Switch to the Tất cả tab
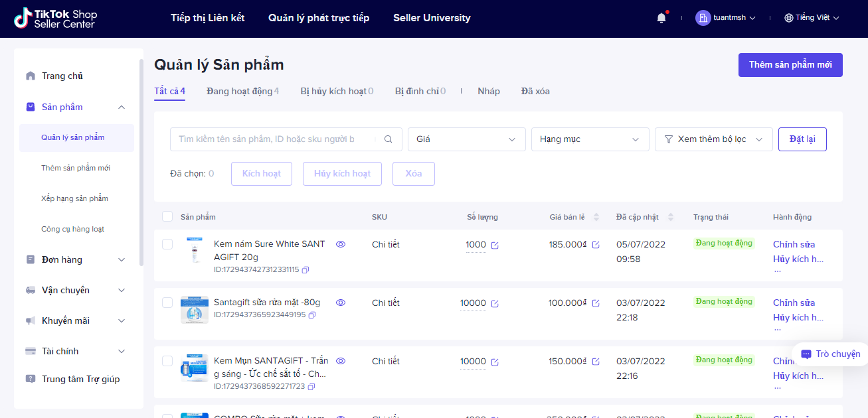The image size is (868, 418). click(169, 91)
